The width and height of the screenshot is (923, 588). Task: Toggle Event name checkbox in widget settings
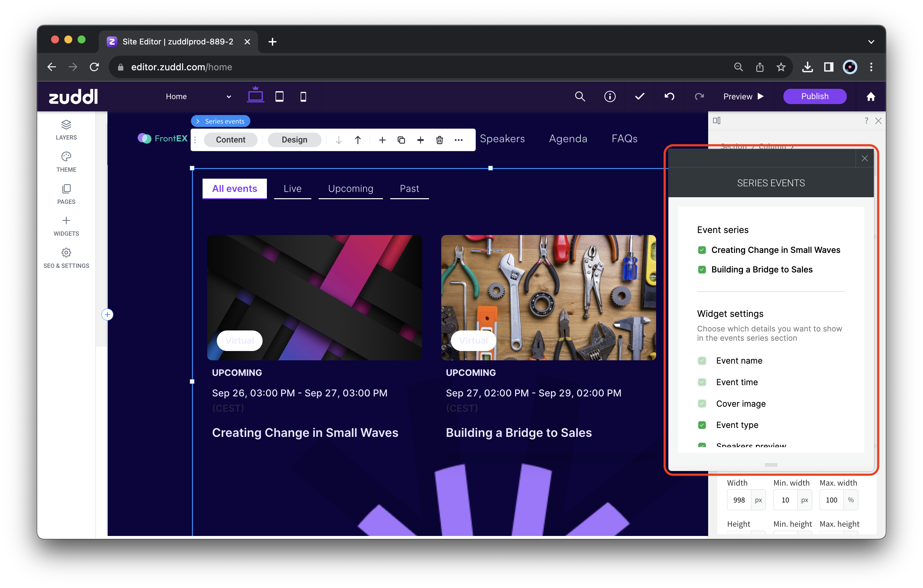tap(702, 360)
